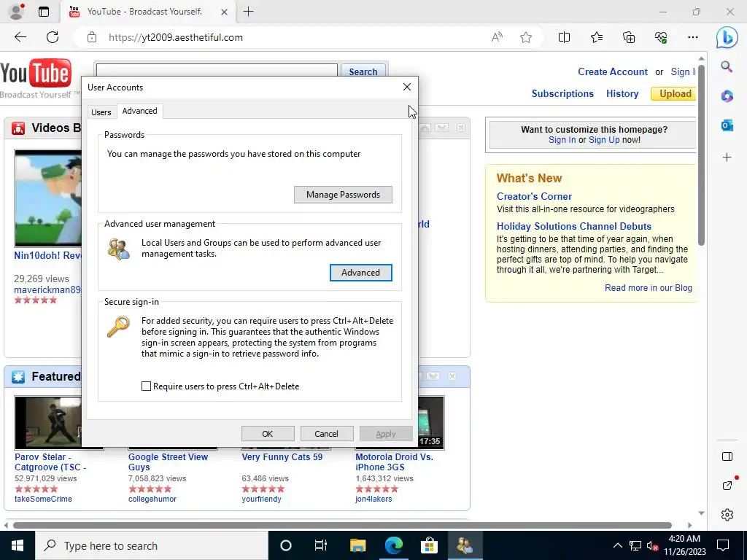Open Microsoft Store from taskbar
Screen dimensions: 747x560
click(x=429, y=545)
